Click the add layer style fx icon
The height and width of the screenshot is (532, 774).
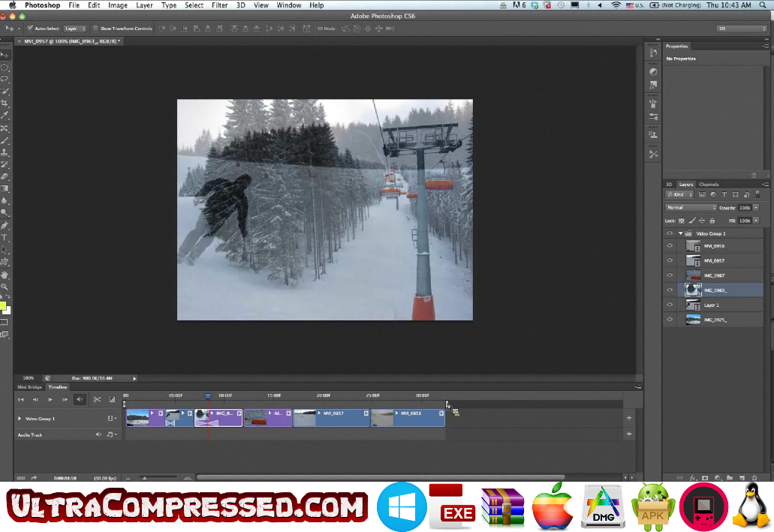click(692, 477)
